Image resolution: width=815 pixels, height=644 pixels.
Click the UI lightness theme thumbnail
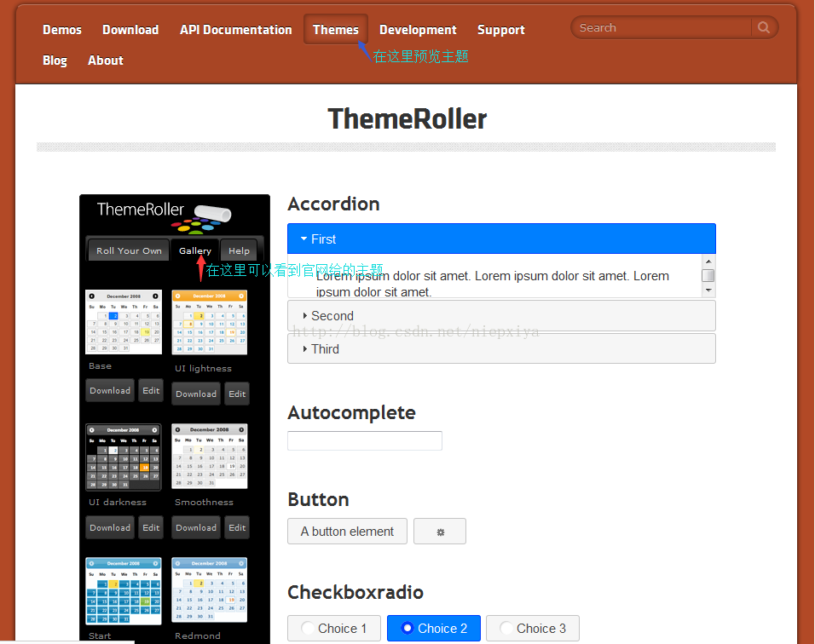point(210,322)
